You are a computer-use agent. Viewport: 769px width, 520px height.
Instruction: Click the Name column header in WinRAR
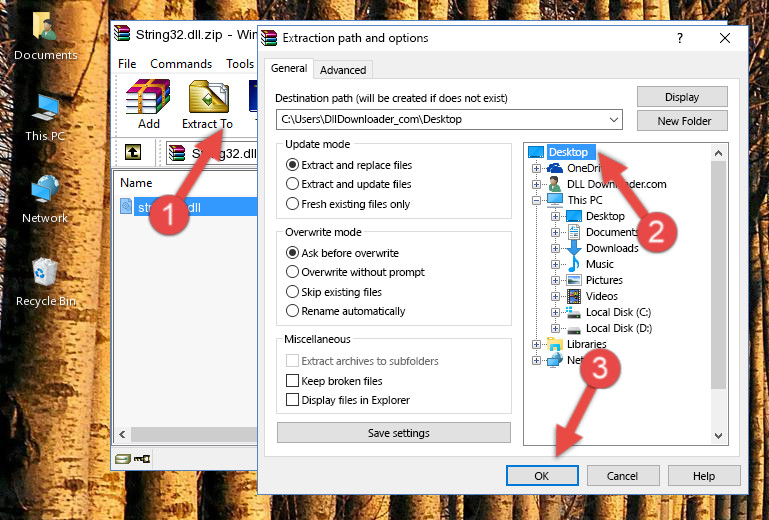tap(136, 183)
